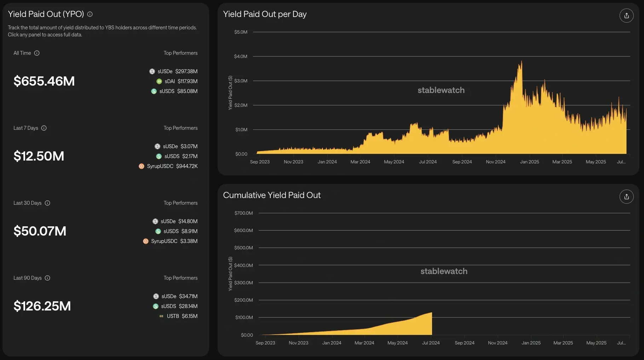Click the Last 7 Days info icon
644x360 pixels.
point(44,128)
